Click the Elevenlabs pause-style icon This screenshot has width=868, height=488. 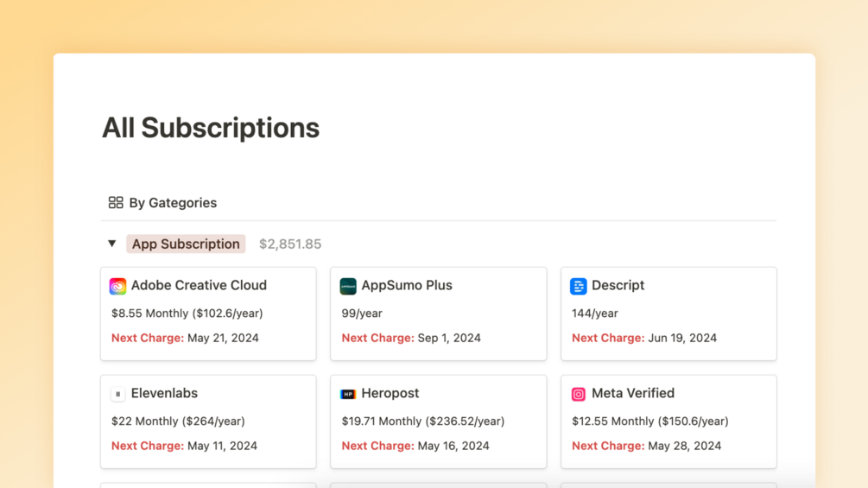(x=118, y=394)
